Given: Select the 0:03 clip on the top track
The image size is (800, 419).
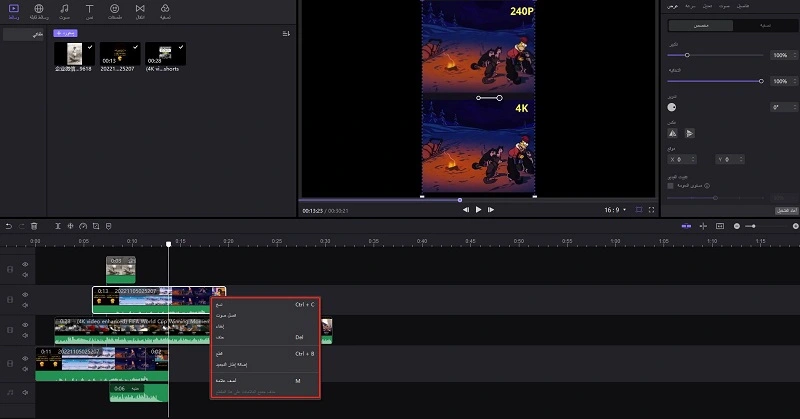Looking at the screenshot, I should [121, 270].
